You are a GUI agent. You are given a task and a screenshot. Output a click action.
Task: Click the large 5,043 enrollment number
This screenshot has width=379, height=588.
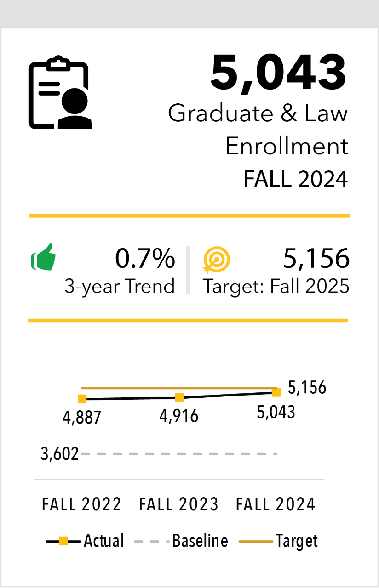tap(278, 73)
